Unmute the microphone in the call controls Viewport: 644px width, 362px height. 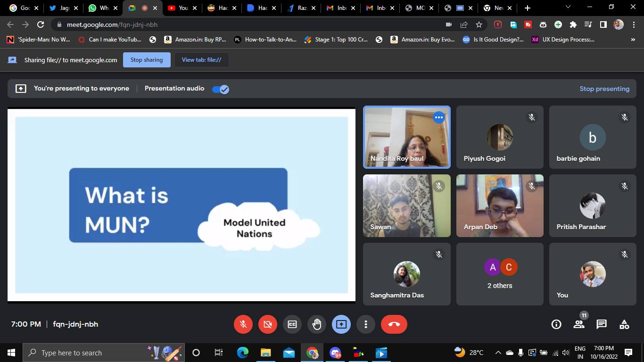(243, 324)
